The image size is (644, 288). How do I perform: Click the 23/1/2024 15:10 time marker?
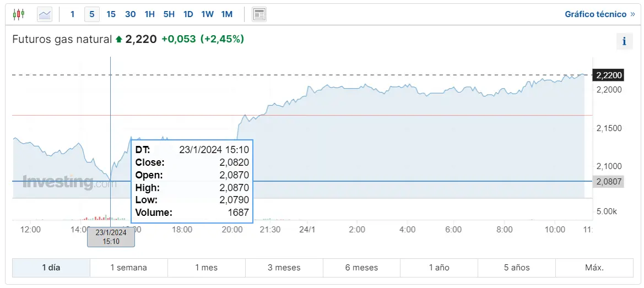click(x=111, y=237)
